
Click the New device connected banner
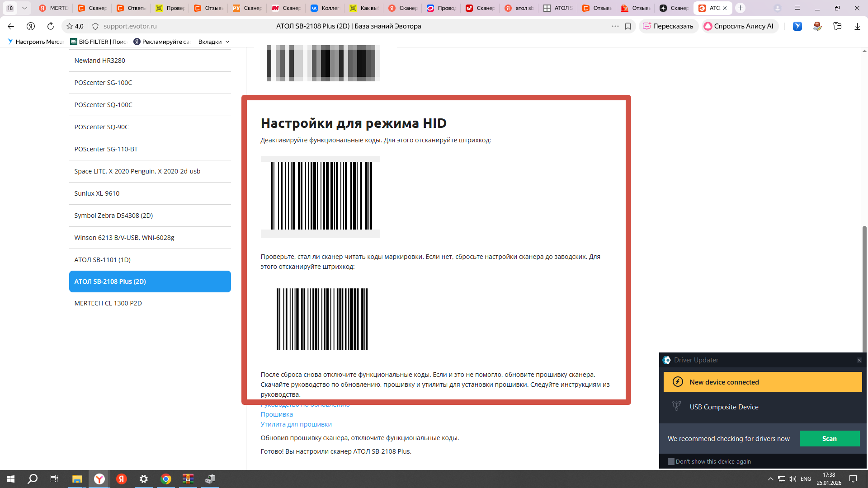(x=763, y=382)
